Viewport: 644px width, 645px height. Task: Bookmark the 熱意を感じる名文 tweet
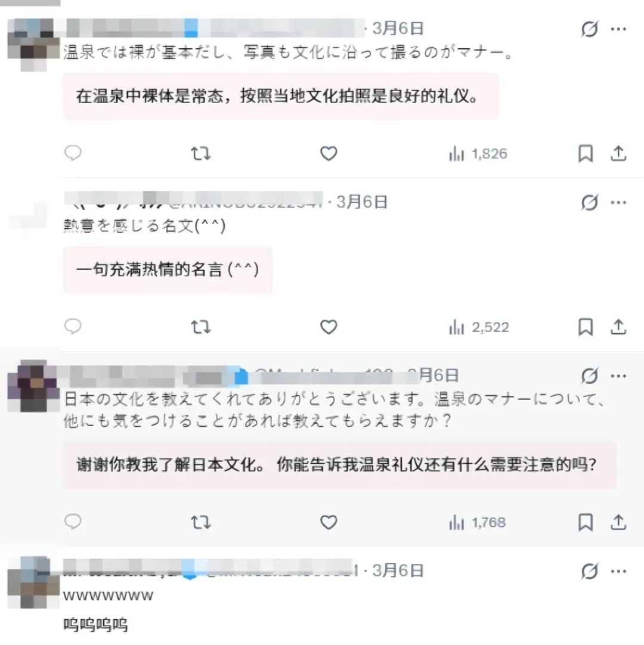tap(585, 327)
